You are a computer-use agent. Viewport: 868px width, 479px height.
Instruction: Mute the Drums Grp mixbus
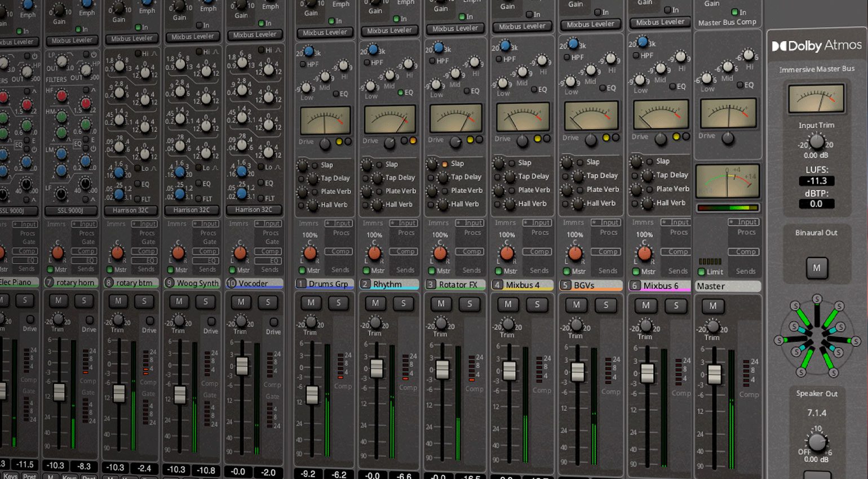tap(311, 303)
